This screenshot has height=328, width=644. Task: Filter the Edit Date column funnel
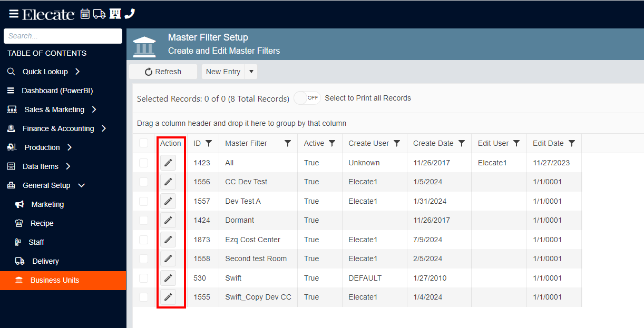tap(572, 143)
